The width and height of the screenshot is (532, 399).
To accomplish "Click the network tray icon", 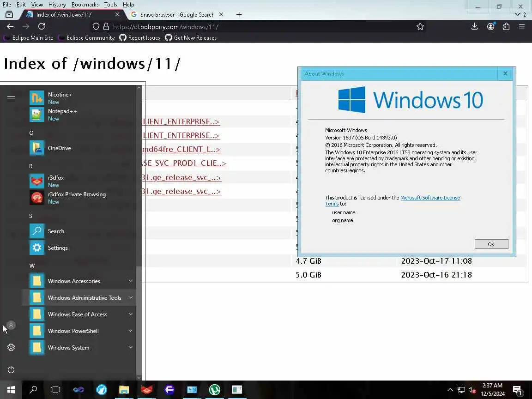I will click(461, 390).
